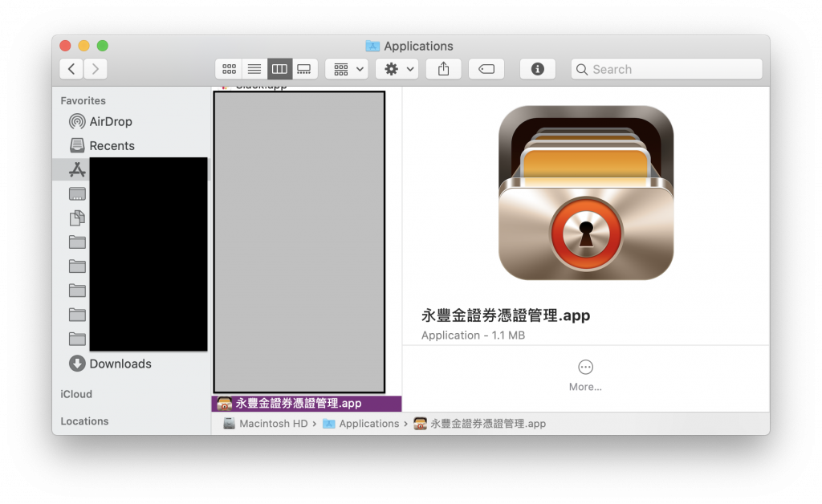Viewport: 822px width, 504px height.
Task: Select the Applications sidebar icon
Action: tap(77, 169)
